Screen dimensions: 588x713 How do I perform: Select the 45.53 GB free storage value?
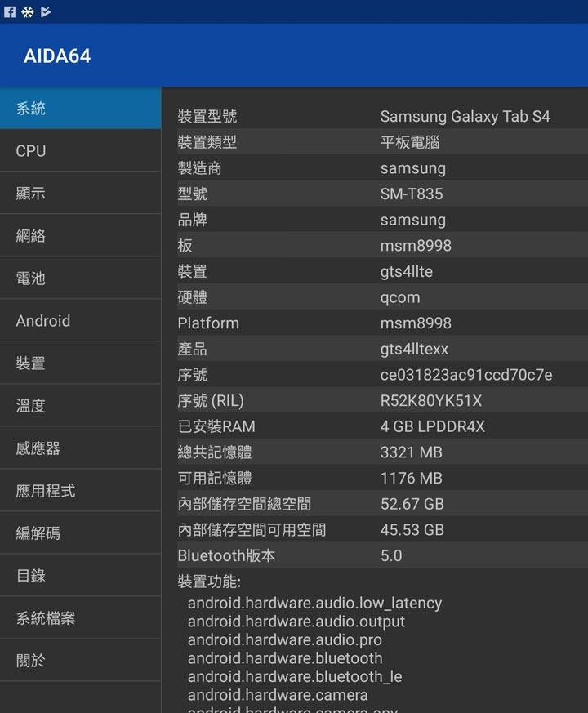coord(412,530)
